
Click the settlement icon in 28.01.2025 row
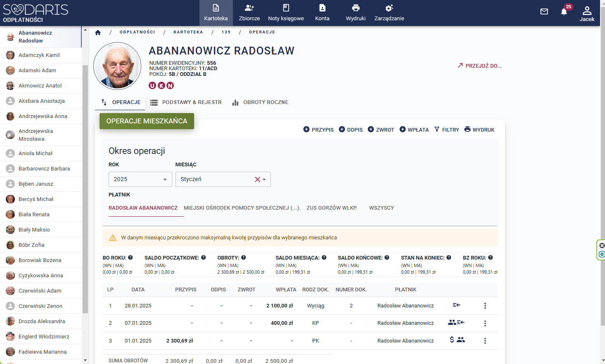click(456, 305)
